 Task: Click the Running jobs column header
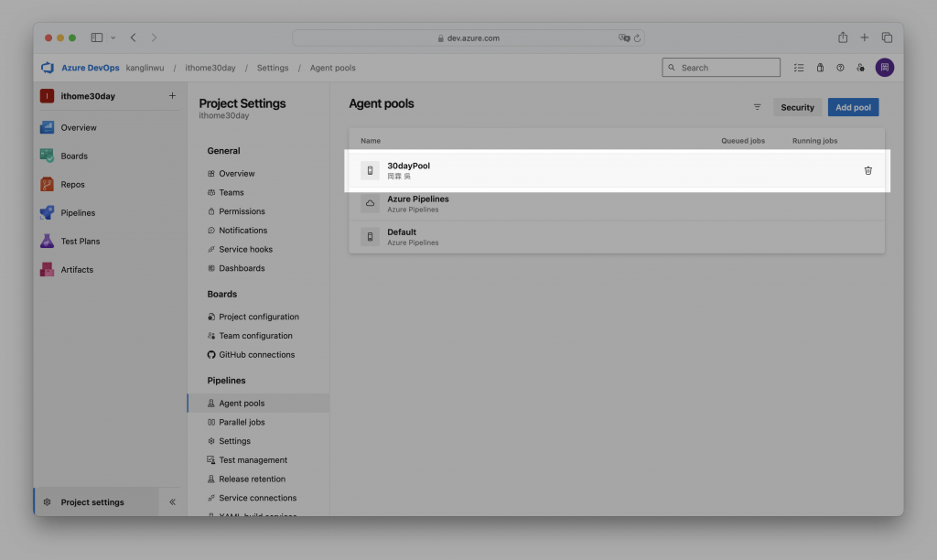pos(814,140)
